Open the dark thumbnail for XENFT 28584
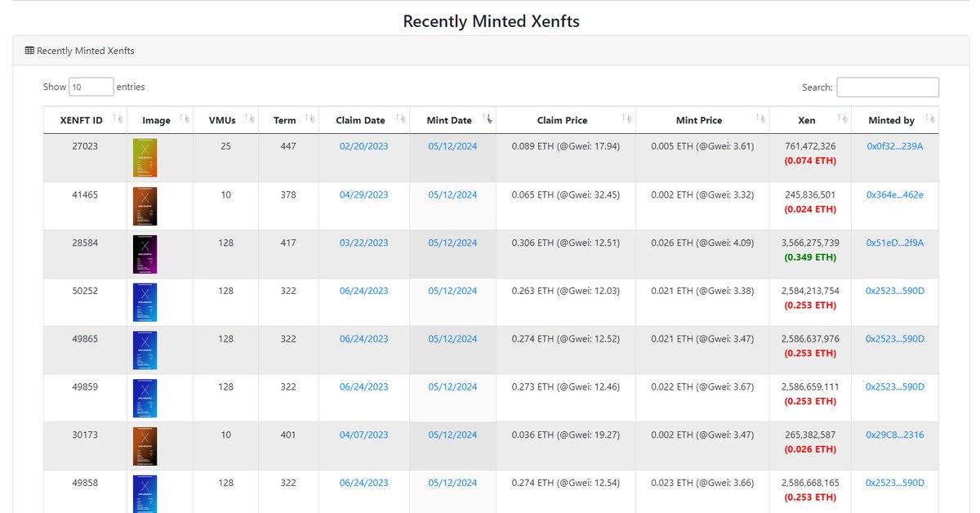Screen dimensions: 980x513 tap(145, 254)
